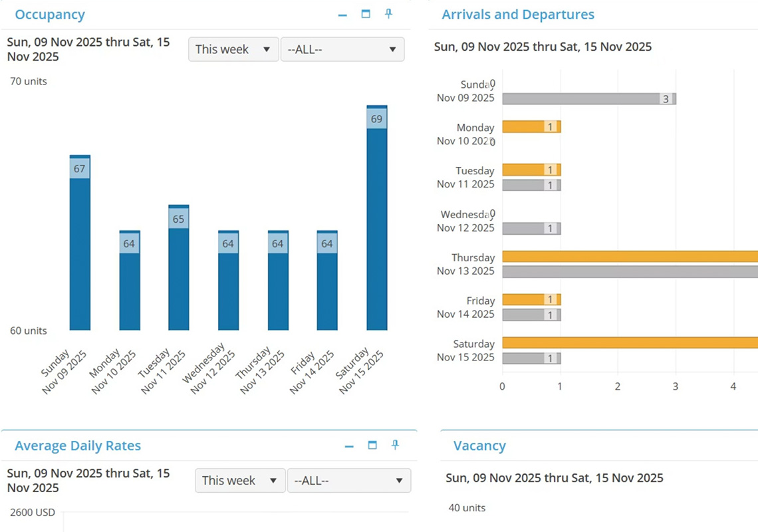Pin the Average Daily Rates panel
The image size is (758, 532).
(396, 446)
